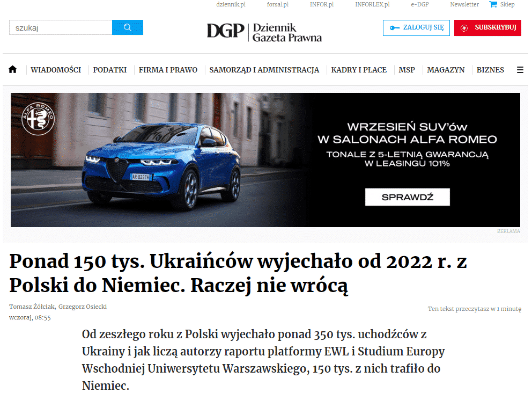Open the KADRY I PŁACE section

(359, 70)
